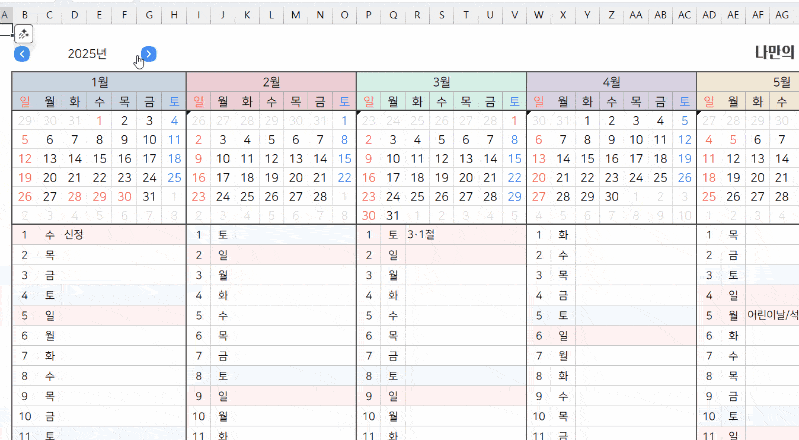Select column header AD
Viewport: 799px width, 440px height.
click(x=709, y=15)
